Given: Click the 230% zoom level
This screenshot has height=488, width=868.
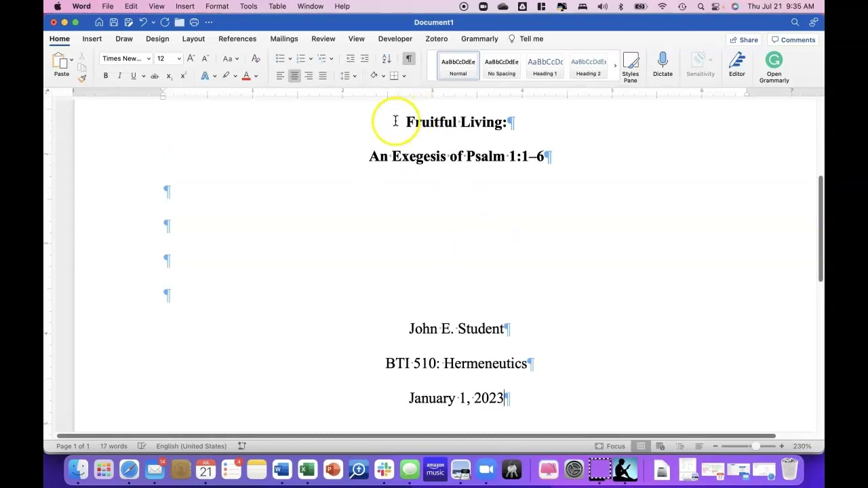Looking at the screenshot, I should (x=802, y=446).
